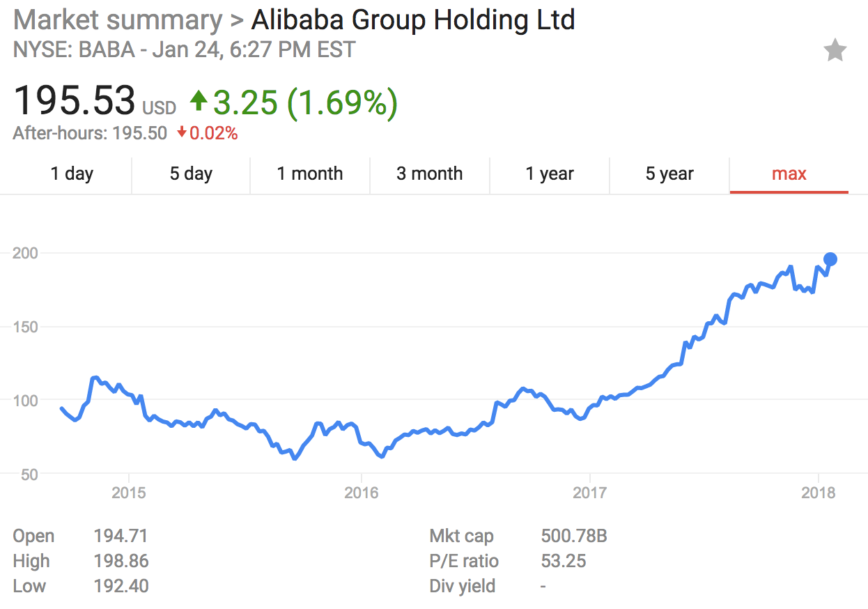Screen dimensions: 868x609
Task: Click the 2018 axis marker
Action: pyautogui.click(x=819, y=493)
